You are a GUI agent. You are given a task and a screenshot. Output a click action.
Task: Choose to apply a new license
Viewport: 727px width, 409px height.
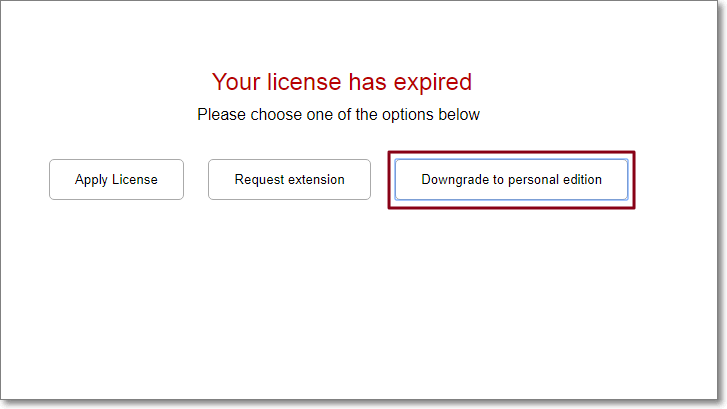point(116,180)
